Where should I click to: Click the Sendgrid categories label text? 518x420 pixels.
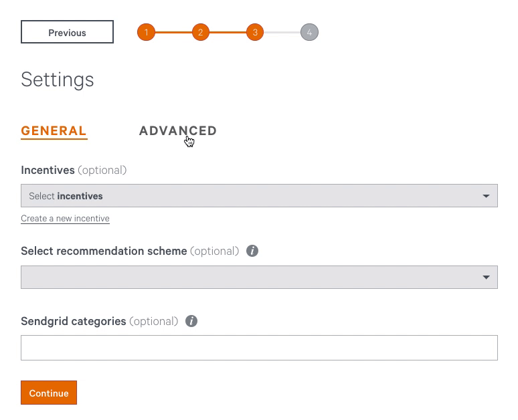coord(74,321)
